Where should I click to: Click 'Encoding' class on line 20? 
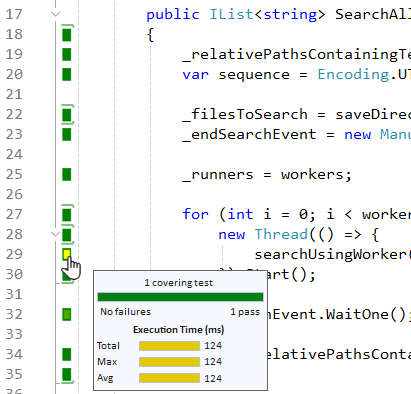point(353,75)
